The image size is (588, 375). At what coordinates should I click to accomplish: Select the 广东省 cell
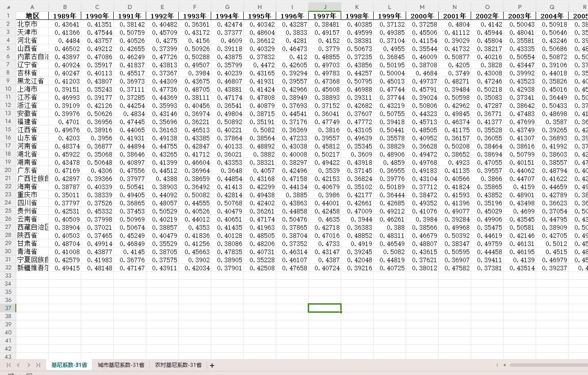click(32, 170)
